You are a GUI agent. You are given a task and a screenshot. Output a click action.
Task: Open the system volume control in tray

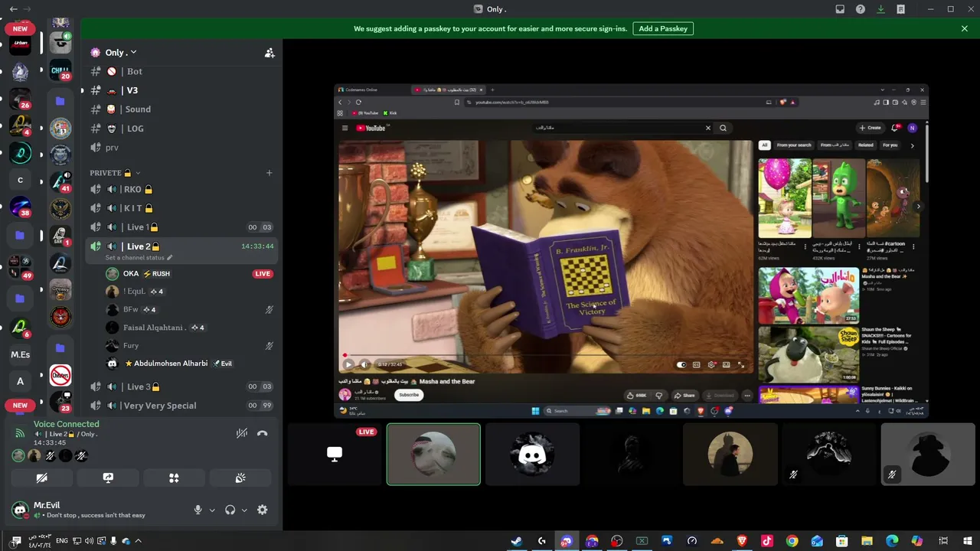point(89,541)
